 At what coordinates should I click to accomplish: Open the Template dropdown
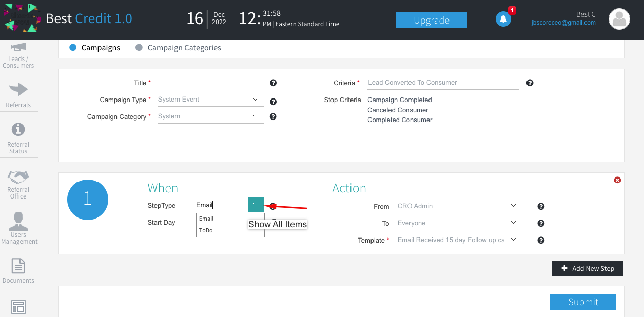click(x=513, y=240)
